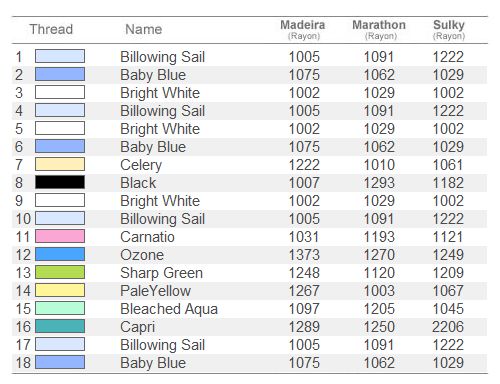Screen dimensions: 500x384
Task: Click the Bleached Aqua color swatch
Action: (x=60, y=308)
